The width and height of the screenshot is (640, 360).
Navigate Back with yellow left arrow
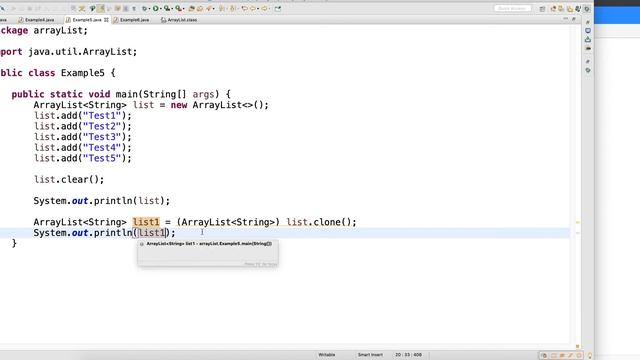point(253,8)
